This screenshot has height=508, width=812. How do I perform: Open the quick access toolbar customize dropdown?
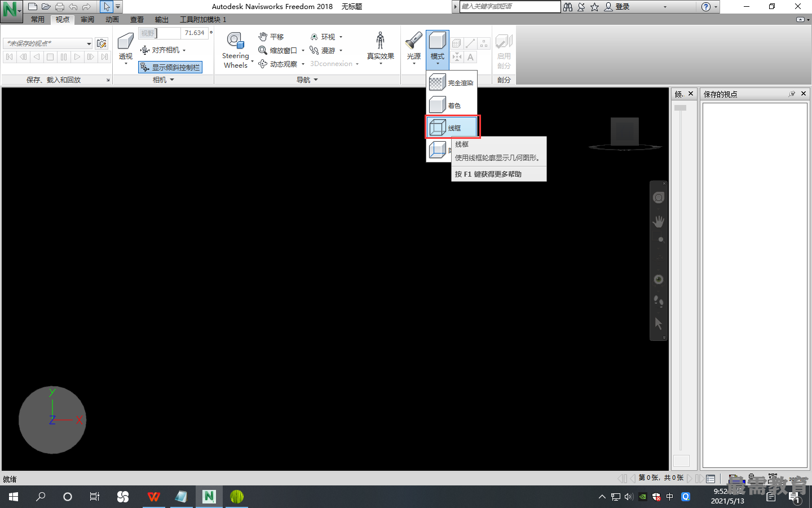point(118,7)
